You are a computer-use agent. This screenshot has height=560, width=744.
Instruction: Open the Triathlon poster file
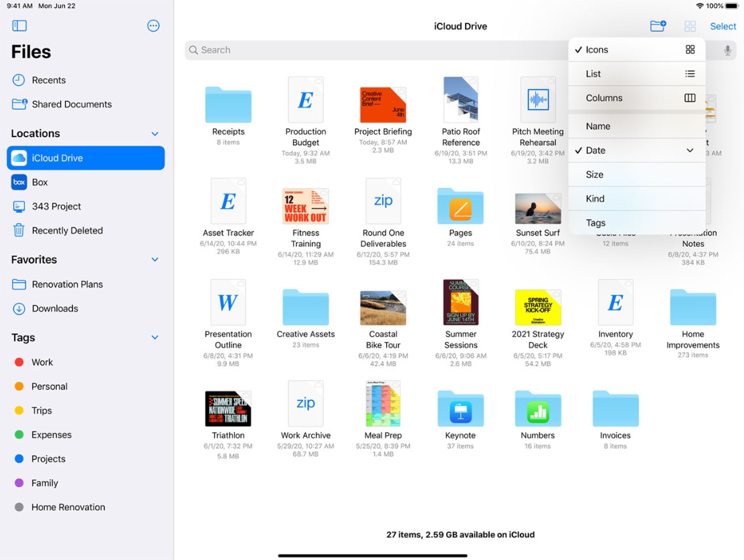click(x=228, y=409)
